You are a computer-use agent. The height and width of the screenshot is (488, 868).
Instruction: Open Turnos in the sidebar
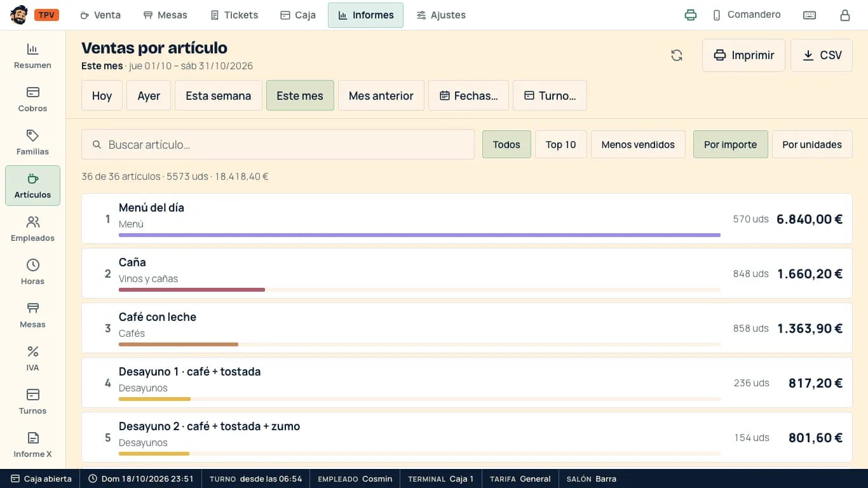[x=32, y=402]
